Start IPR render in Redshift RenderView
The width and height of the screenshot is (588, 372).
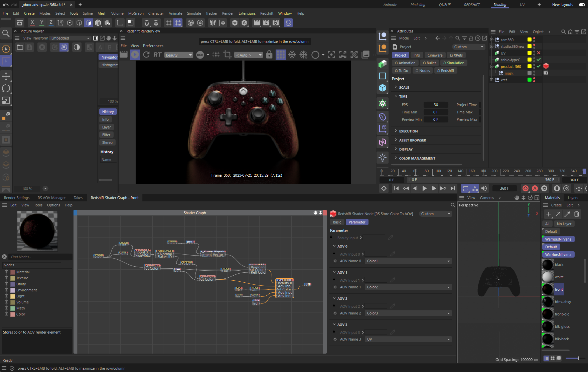pos(135,55)
